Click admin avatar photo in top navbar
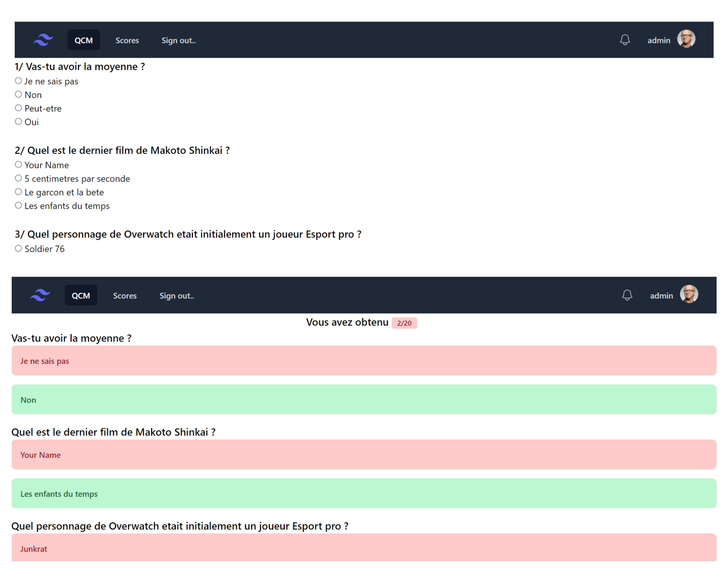The image size is (728, 582). pos(686,39)
